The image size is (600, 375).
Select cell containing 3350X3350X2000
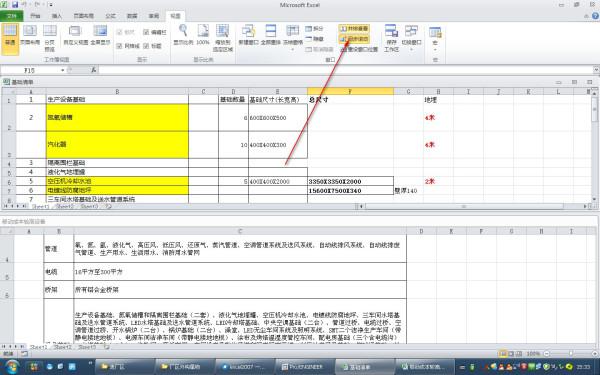(350, 181)
